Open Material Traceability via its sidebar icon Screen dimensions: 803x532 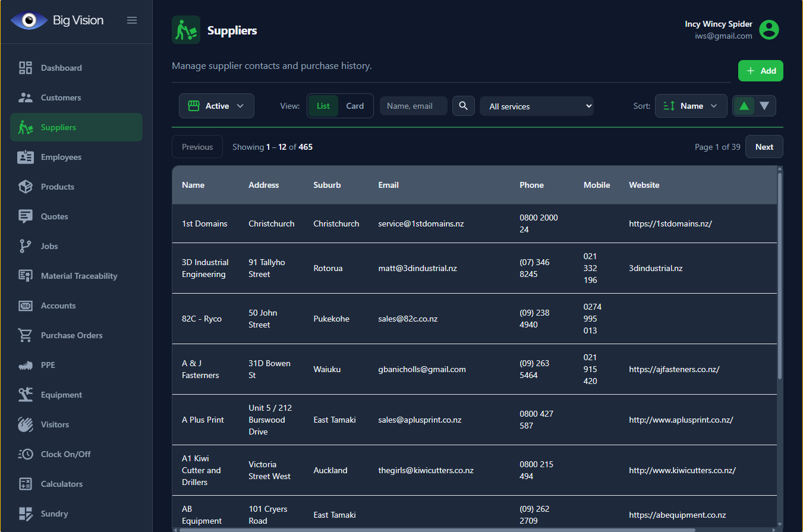pyautogui.click(x=26, y=276)
